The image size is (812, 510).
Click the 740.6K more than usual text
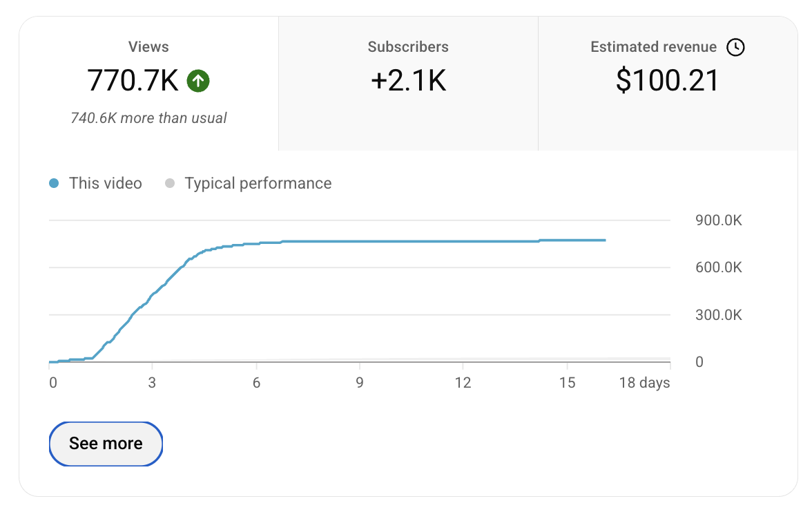coord(148,118)
